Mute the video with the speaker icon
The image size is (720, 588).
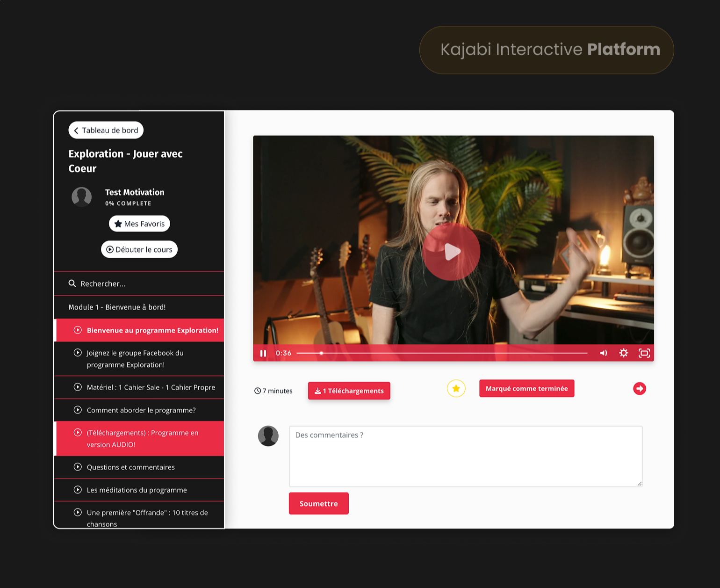[604, 353]
